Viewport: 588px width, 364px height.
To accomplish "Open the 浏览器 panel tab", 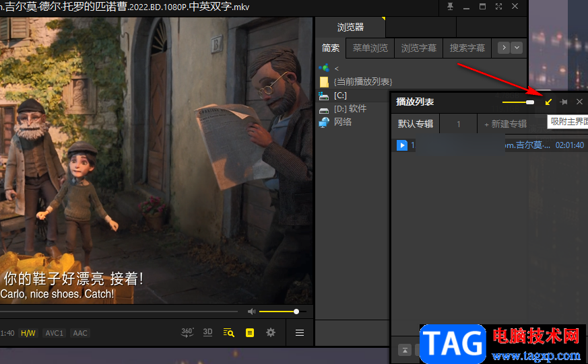I will pyautogui.click(x=350, y=27).
